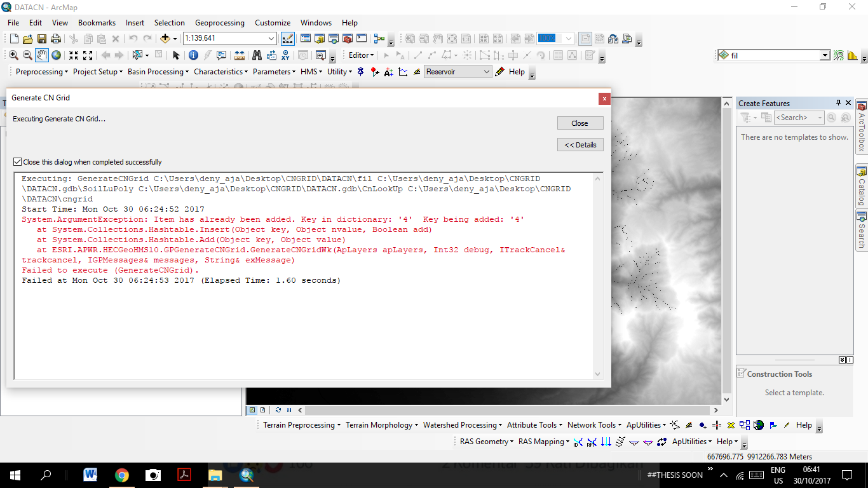This screenshot has width=868, height=488.
Task: Click the Fixed Zoom In icon
Action: click(74, 55)
